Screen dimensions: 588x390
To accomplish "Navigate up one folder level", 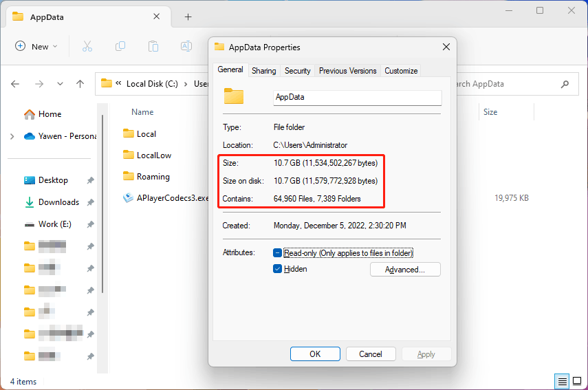I will click(x=80, y=84).
